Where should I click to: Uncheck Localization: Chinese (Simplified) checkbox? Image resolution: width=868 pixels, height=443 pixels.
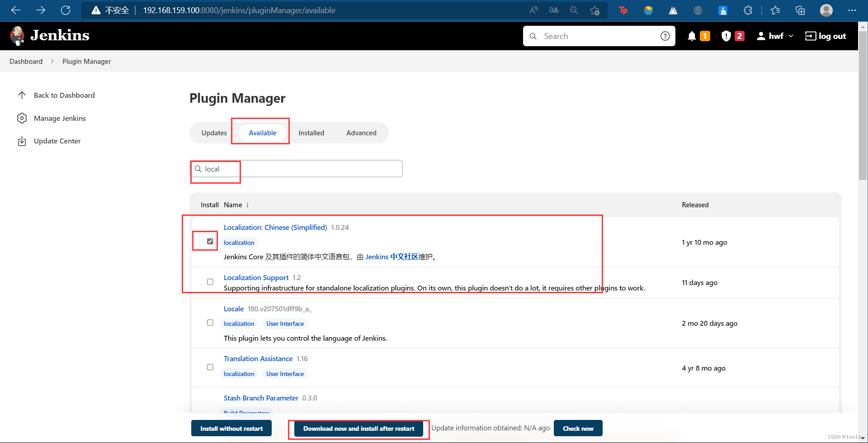[210, 241]
